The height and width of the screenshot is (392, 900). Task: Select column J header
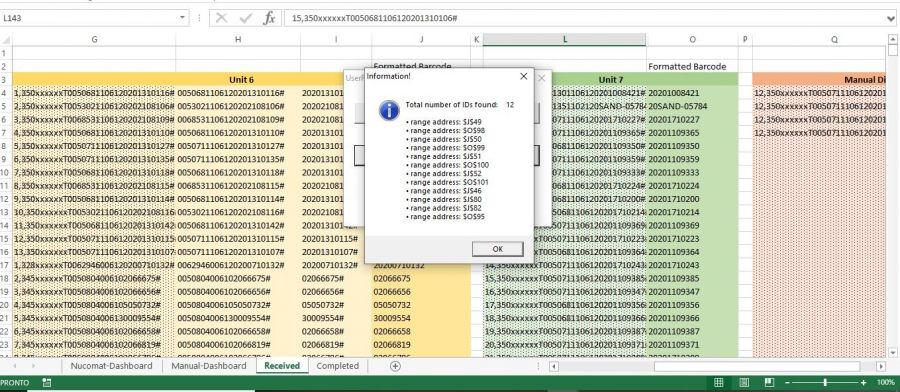[x=421, y=39]
